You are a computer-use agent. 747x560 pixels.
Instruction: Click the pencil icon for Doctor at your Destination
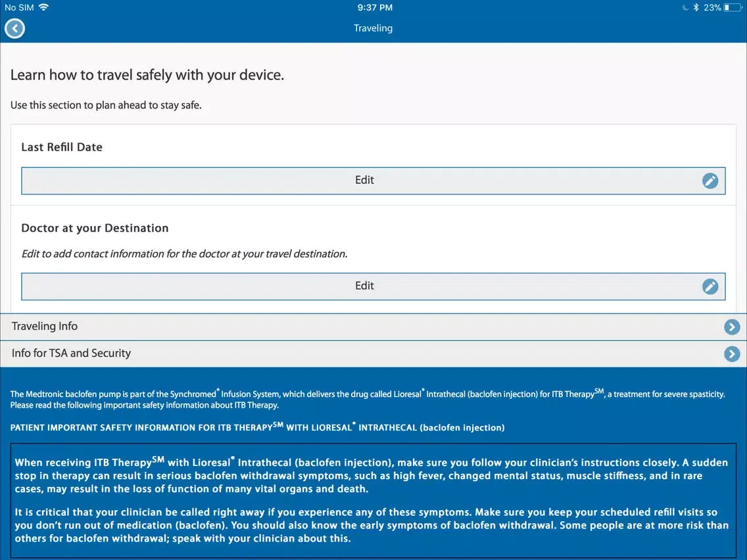(710, 287)
